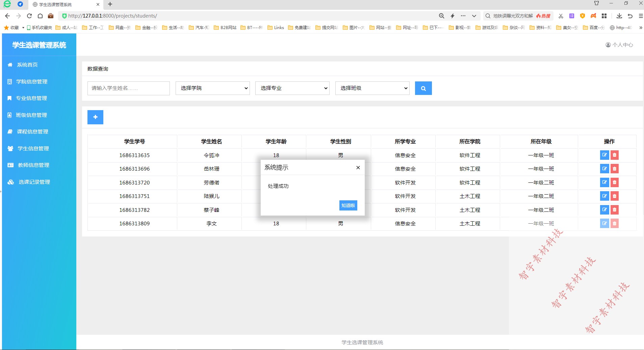Image resolution: width=644 pixels, height=350 pixels.
Task: Edit record 1686313751 via the edit icon
Action: 604,196
